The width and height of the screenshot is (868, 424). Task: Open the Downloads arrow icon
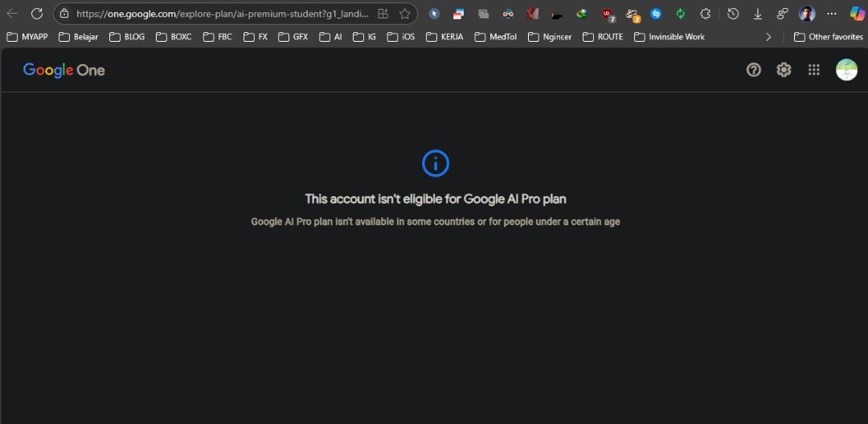tap(758, 14)
